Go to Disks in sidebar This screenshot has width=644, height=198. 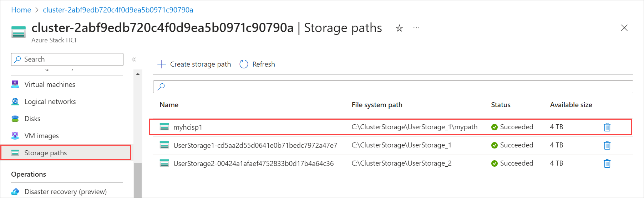tap(32, 119)
